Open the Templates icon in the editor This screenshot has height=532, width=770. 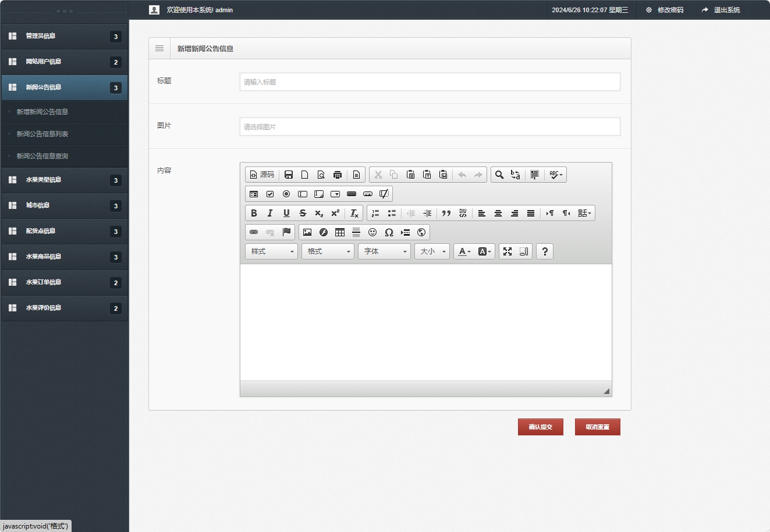pyautogui.click(x=357, y=175)
